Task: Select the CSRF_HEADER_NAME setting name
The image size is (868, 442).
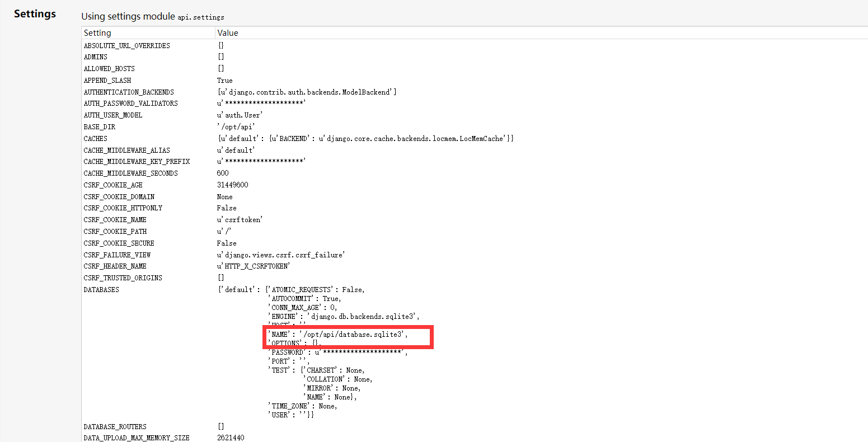Action: pyautogui.click(x=115, y=266)
